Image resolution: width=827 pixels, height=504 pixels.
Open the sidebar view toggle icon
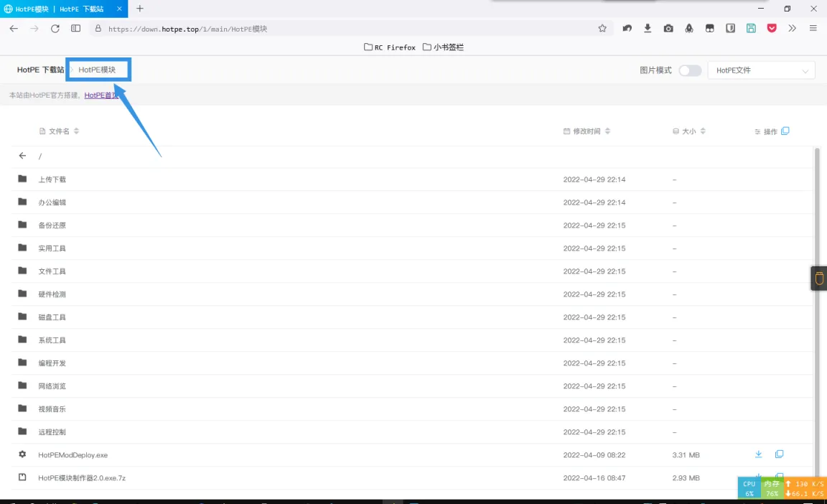pyautogui.click(x=76, y=29)
